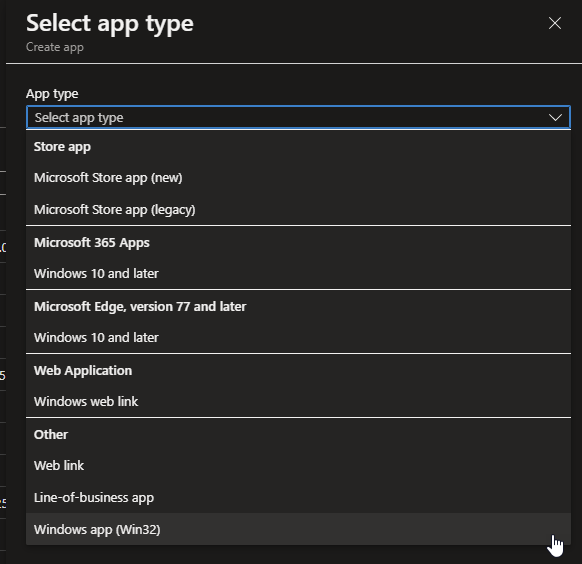The height and width of the screenshot is (564, 582).
Task: Click the Other group header
Action: point(51,435)
